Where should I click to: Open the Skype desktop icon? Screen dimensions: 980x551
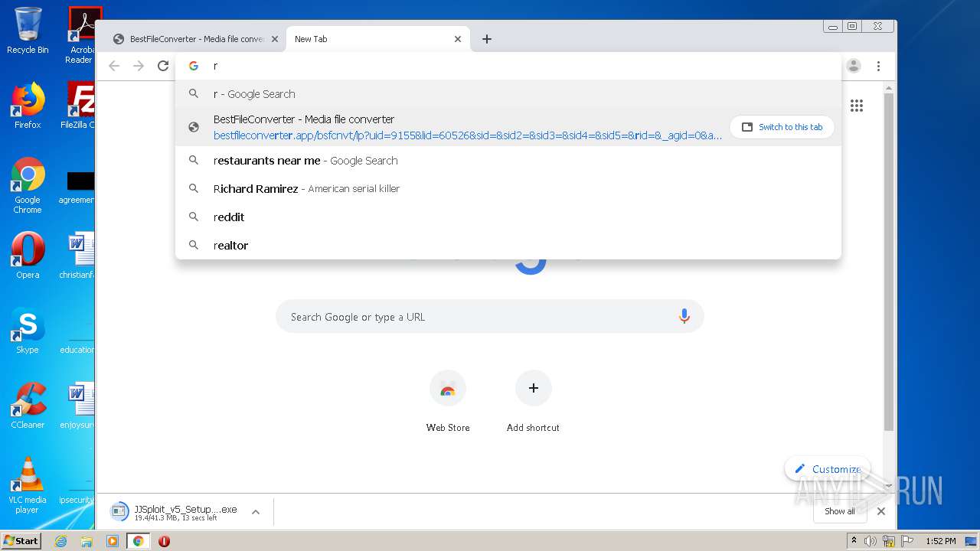(28, 331)
